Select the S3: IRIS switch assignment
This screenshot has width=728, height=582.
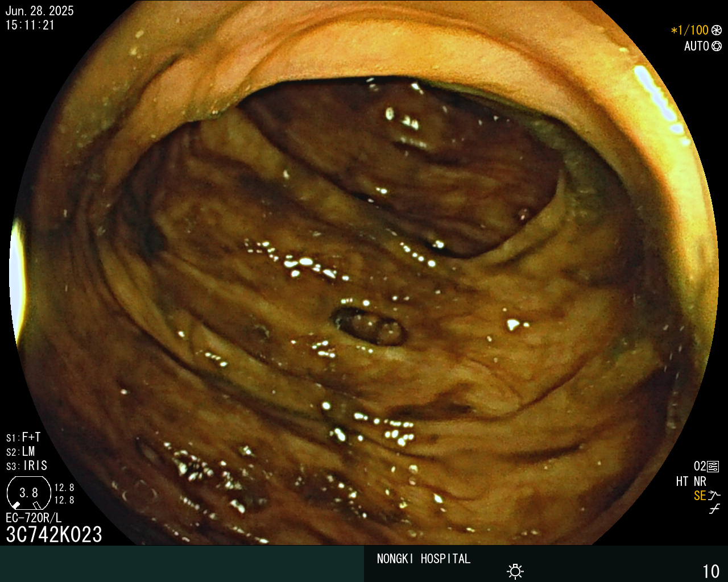point(27,465)
